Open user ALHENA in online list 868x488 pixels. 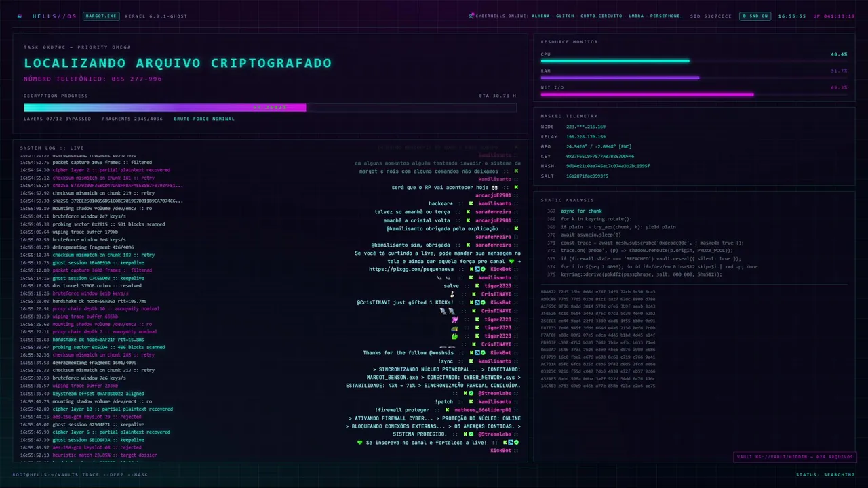[540, 16]
